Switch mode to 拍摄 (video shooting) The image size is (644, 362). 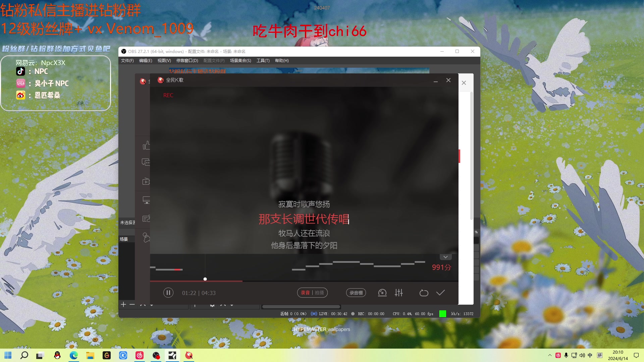tap(319, 293)
